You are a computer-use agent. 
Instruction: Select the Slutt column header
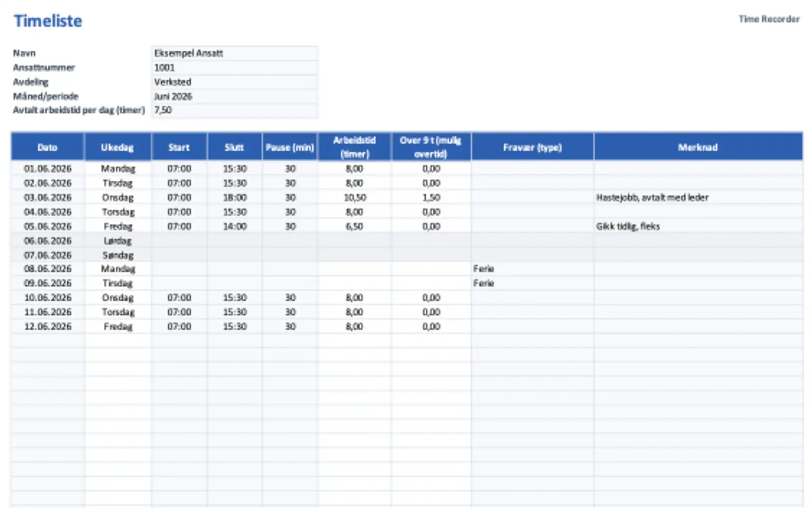(x=234, y=147)
